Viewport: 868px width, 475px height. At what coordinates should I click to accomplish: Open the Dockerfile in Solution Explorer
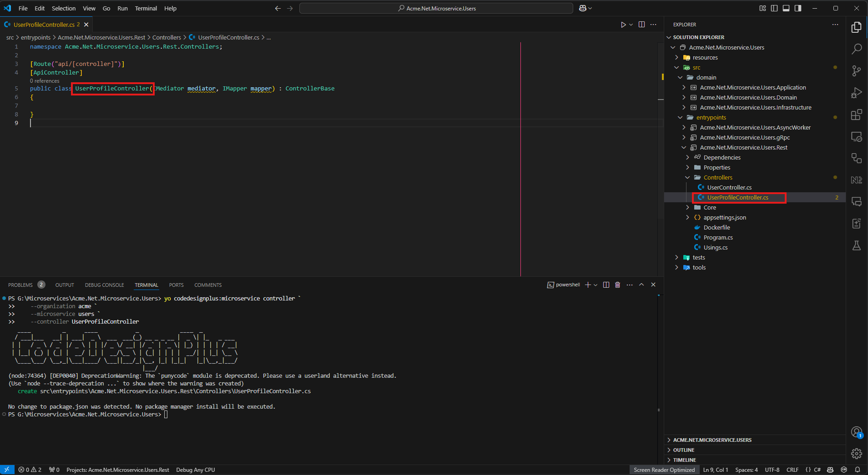[x=717, y=227]
